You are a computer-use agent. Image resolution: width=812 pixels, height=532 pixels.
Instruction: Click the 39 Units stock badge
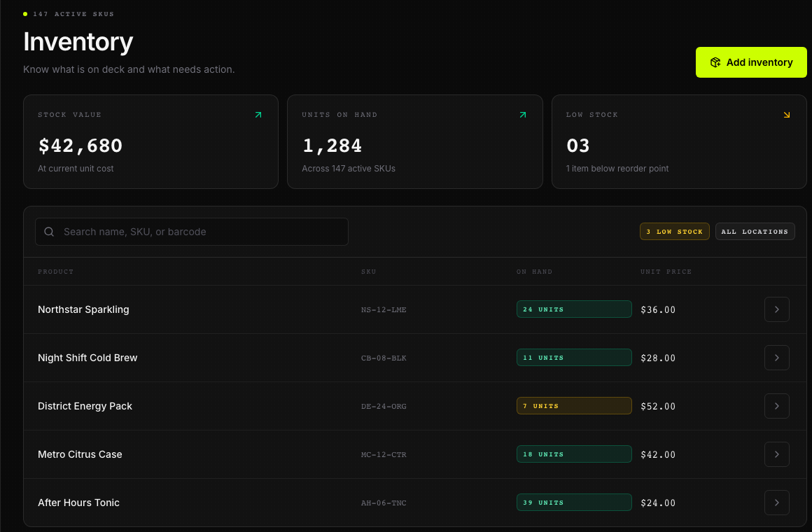point(574,503)
